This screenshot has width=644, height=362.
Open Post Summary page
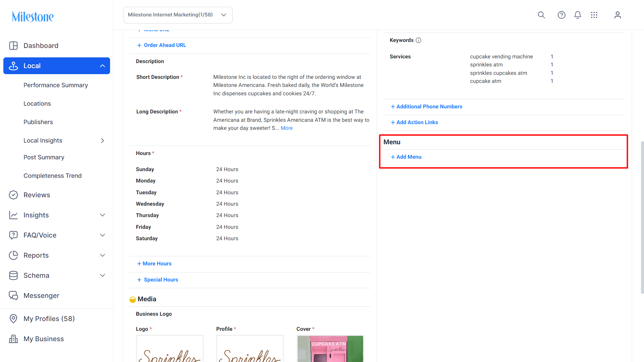click(44, 157)
